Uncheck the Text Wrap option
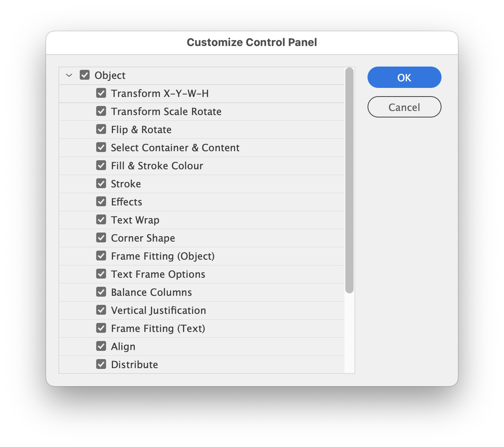 (101, 219)
